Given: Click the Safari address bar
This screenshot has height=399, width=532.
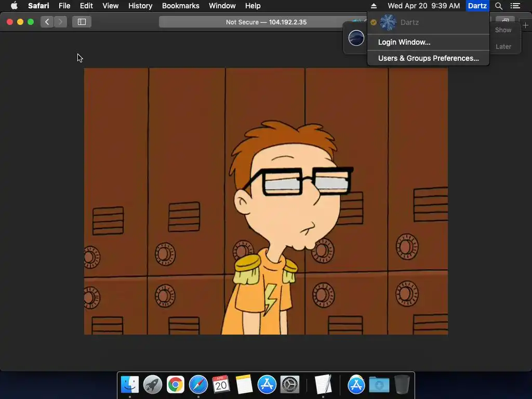Looking at the screenshot, I should [x=266, y=22].
